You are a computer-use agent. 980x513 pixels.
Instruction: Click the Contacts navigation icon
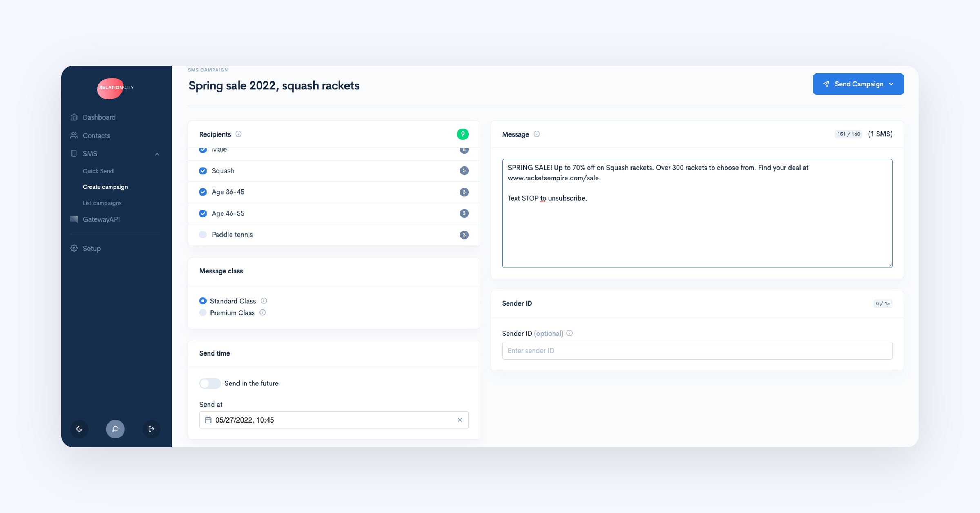(74, 135)
